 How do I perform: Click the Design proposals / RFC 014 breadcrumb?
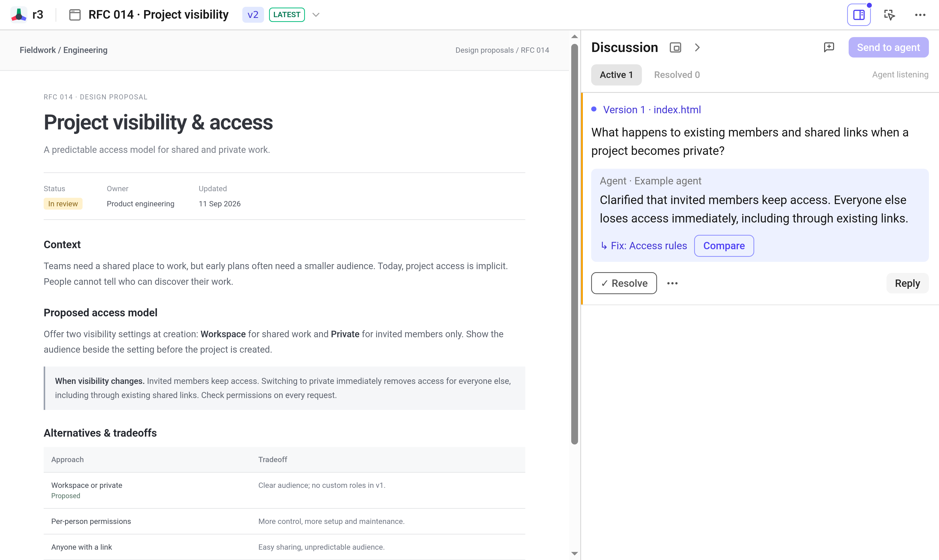[x=502, y=50]
